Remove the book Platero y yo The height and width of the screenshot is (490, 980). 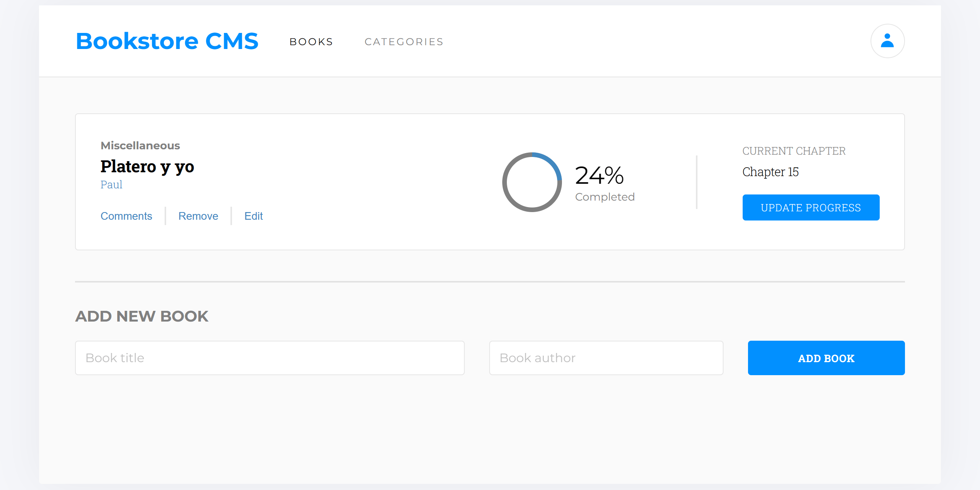pos(198,216)
